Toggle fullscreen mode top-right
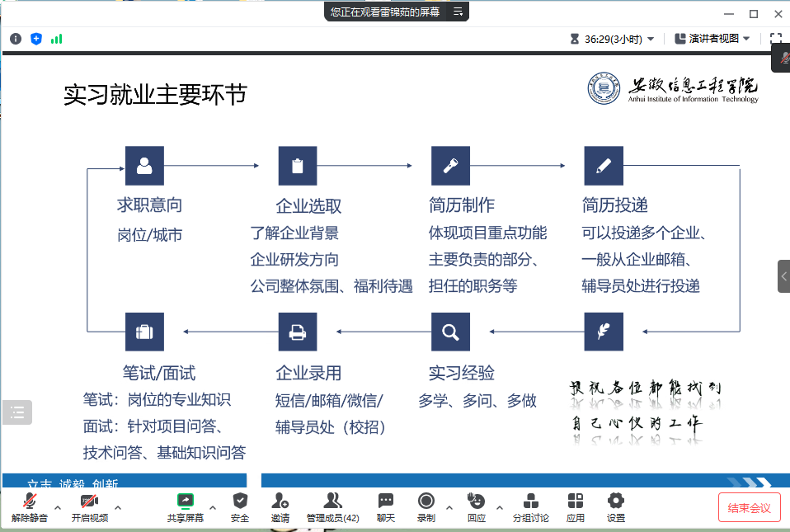Image resolution: width=790 pixels, height=532 pixels. [x=776, y=37]
